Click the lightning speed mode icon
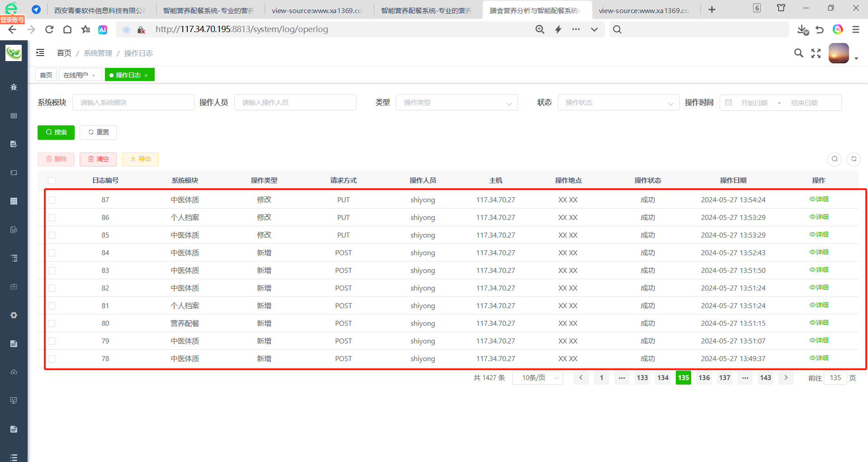This screenshot has height=462, width=868. (x=558, y=29)
